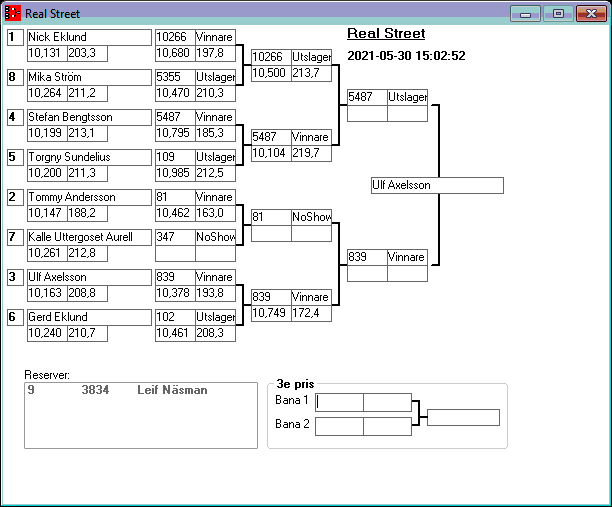Click the Mika Ström driver field
The width and height of the screenshot is (612, 507).
click(88, 77)
